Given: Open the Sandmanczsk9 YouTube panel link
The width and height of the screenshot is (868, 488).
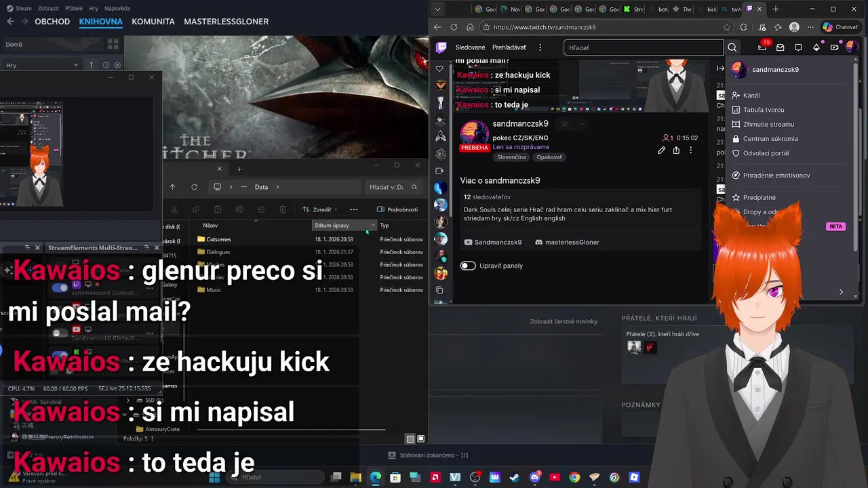Looking at the screenshot, I should pos(493,242).
